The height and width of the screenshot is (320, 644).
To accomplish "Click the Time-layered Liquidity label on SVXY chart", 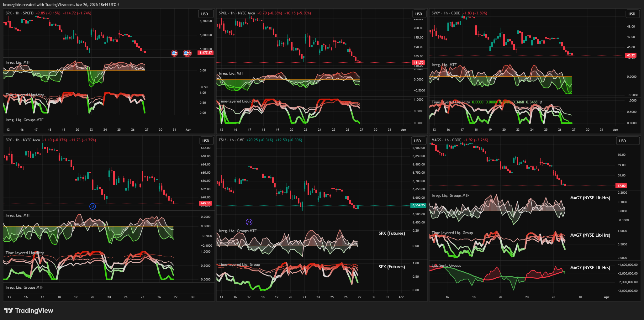I will [451, 102].
